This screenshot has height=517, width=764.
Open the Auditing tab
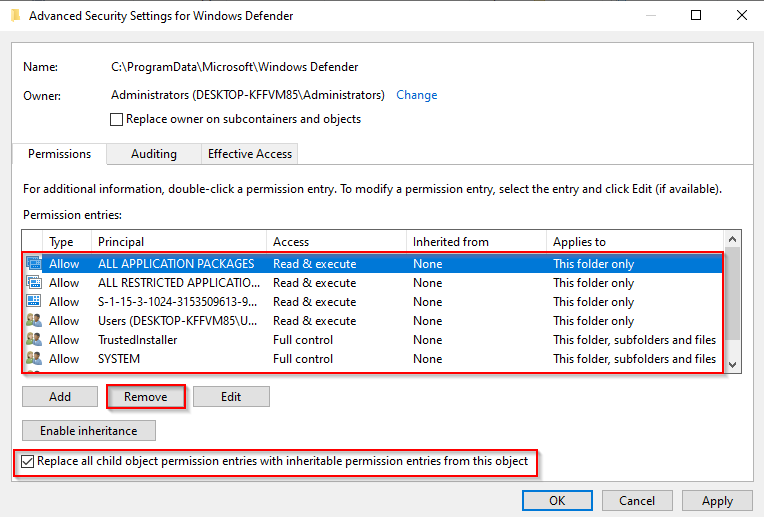pos(154,154)
